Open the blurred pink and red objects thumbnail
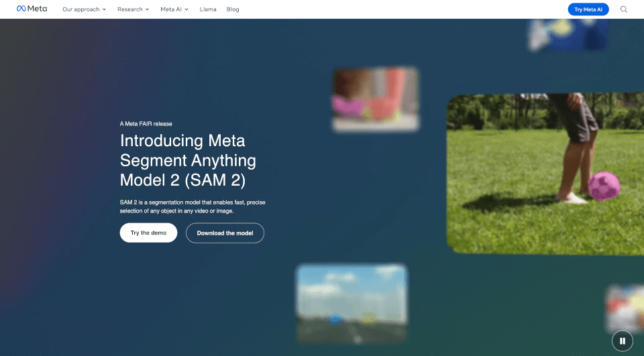 tap(376, 100)
